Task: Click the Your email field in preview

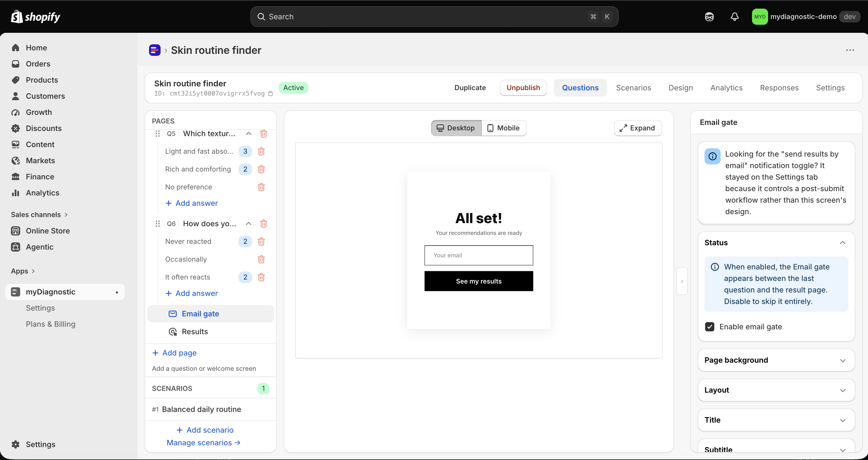Action: pyautogui.click(x=479, y=255)
